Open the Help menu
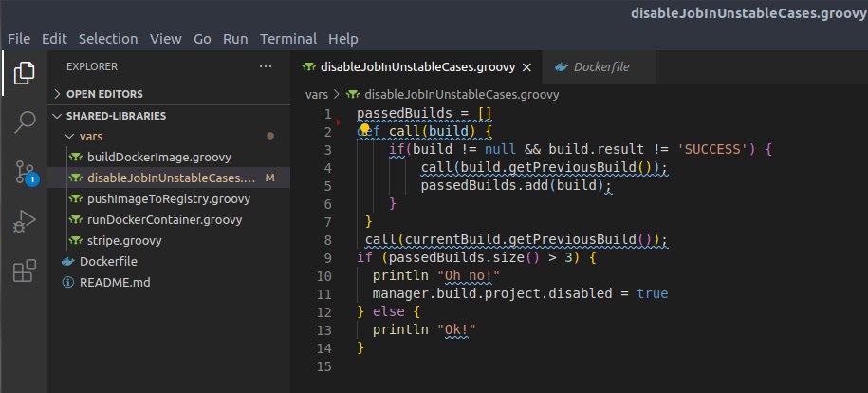Screen dimensions: 868x393 click(x=343, y=39)
